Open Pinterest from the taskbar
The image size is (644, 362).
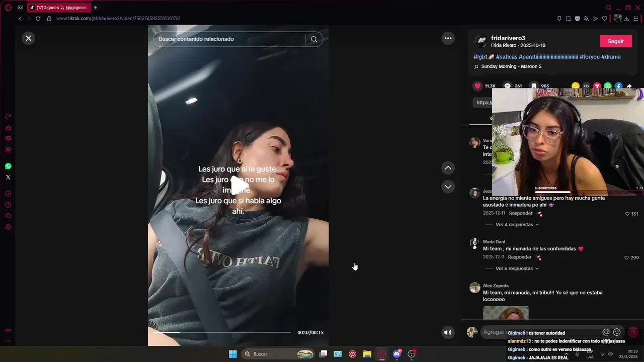352,354
